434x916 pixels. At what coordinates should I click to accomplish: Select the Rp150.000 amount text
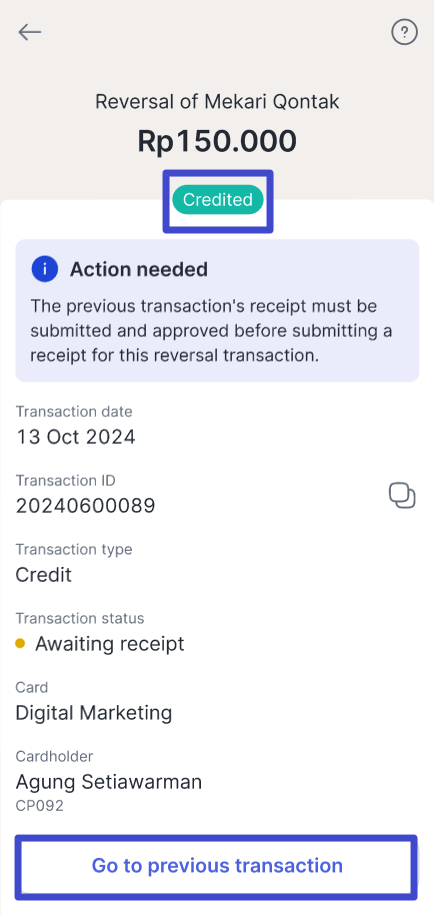click(x=217, y=141)
